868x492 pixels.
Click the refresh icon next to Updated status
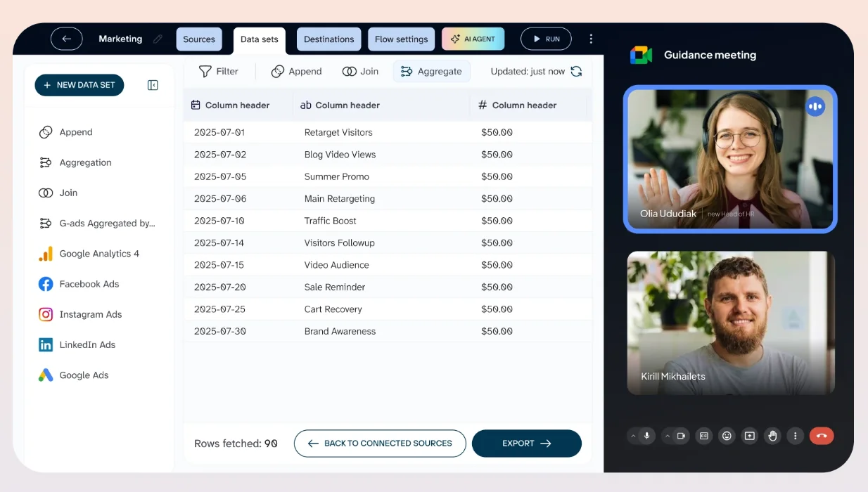(576, 71)
